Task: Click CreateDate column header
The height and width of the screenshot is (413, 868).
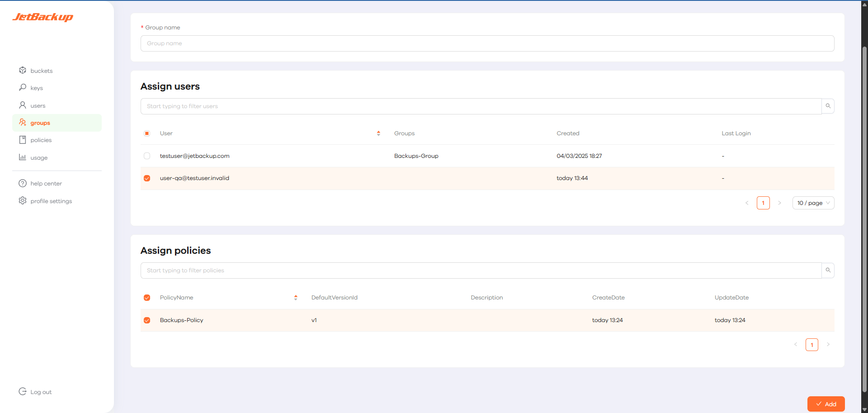Action: [609, 298]
